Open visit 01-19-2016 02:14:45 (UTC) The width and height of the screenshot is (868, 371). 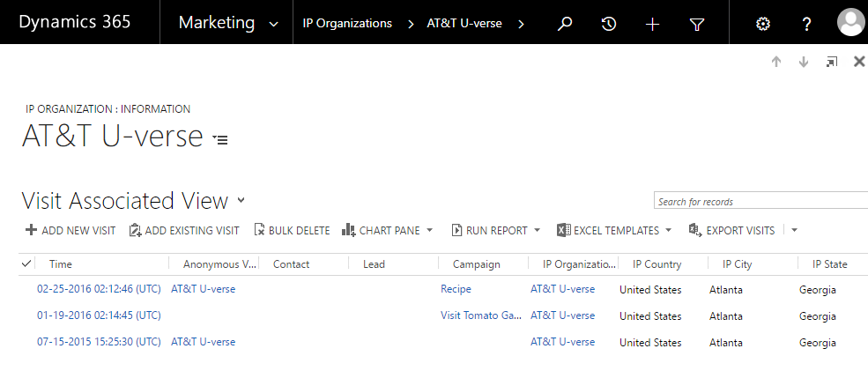point(99,315)
